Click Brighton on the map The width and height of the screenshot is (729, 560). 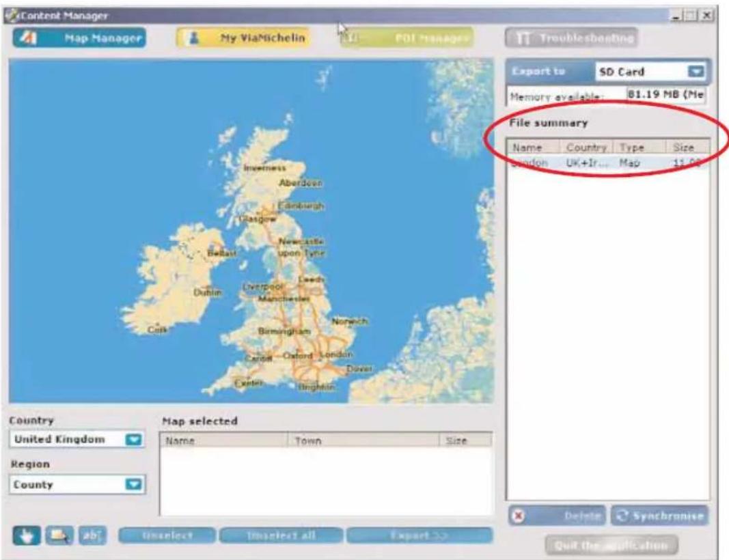[316, 387]
